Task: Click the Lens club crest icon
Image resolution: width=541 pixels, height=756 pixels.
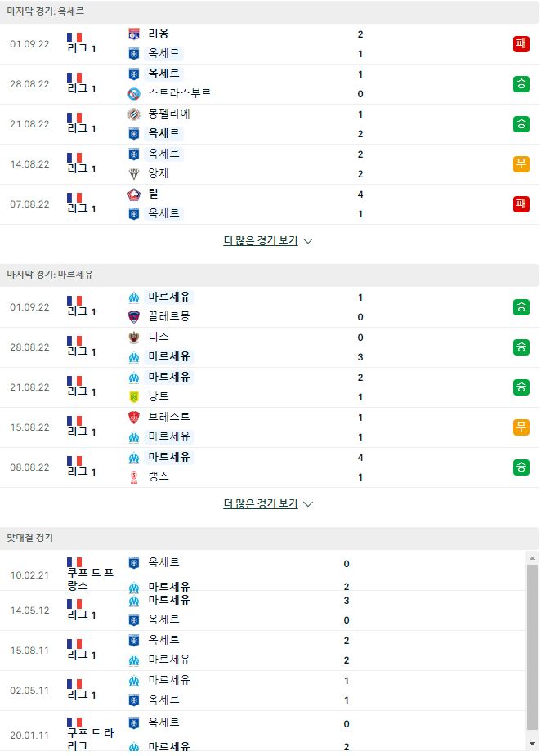Action: [134, 476]
